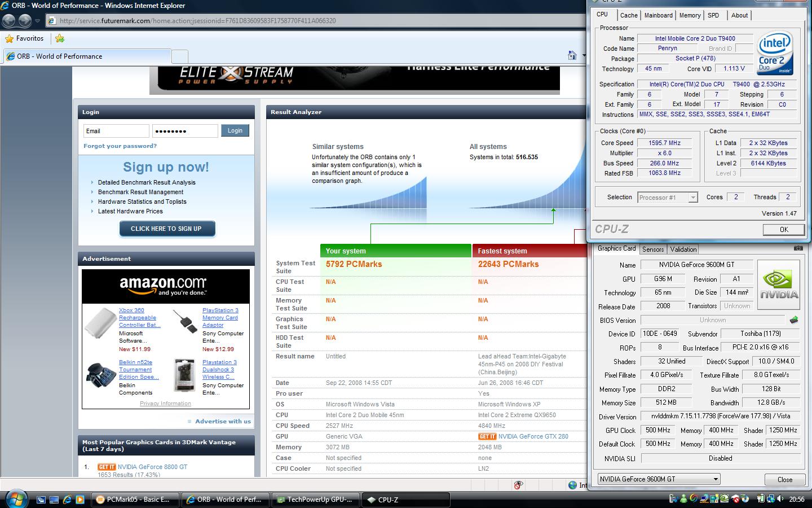Open Processor #1 selection dropdown
This screenshot has width=812, height=508.
coord(668,198)
